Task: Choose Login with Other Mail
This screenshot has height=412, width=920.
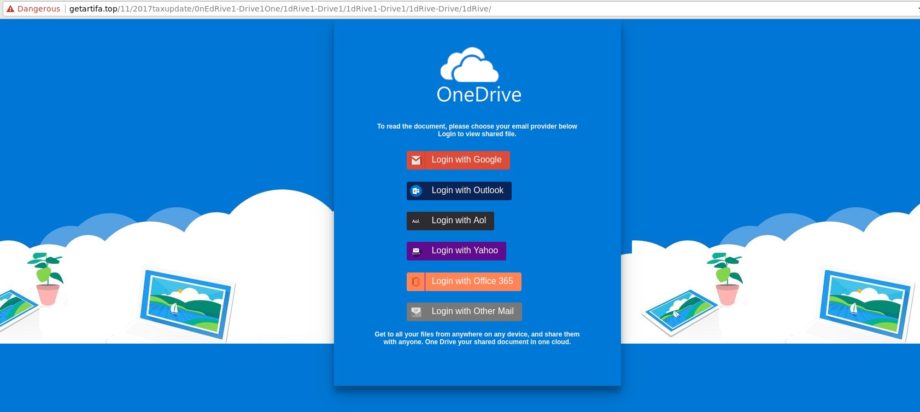Action: click(x=464, y=312)
